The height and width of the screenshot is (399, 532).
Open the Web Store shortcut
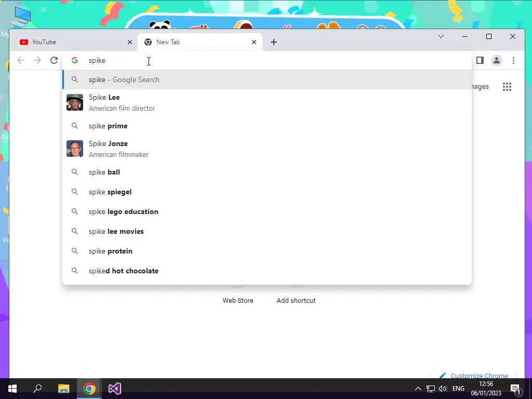click(x=238, y=300)
